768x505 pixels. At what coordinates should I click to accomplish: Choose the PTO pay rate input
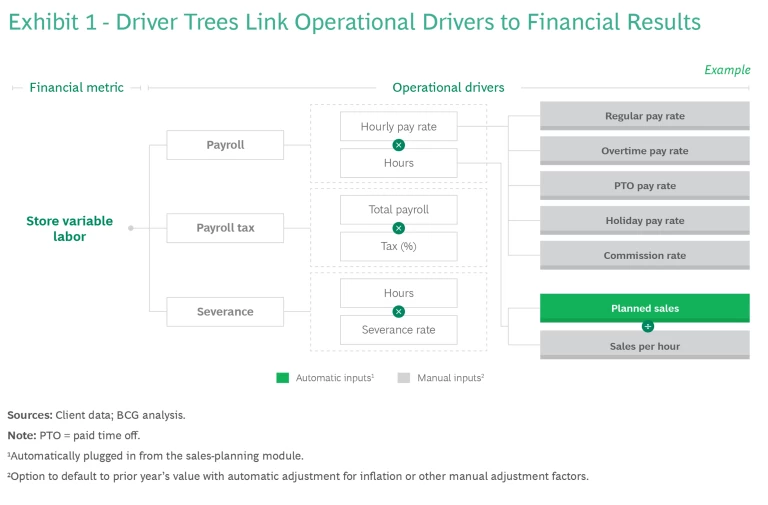click(x=644, y=186)
